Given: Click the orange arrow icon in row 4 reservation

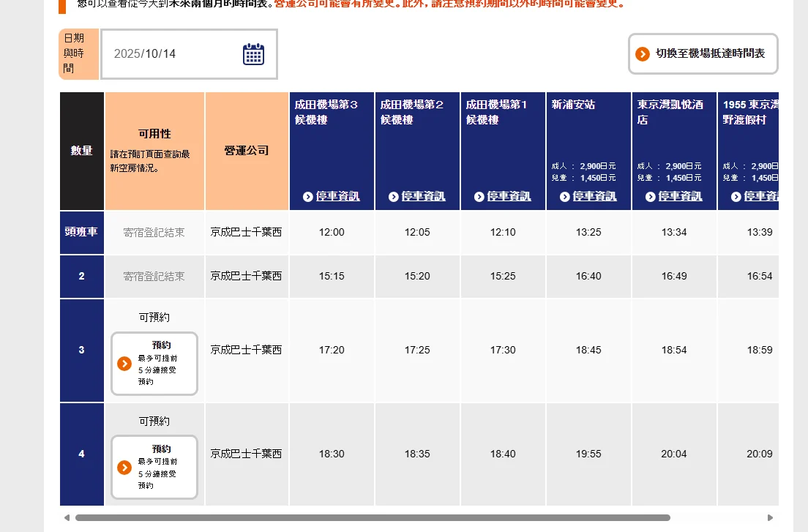Looking at the screenshot, I should [124, 467].
